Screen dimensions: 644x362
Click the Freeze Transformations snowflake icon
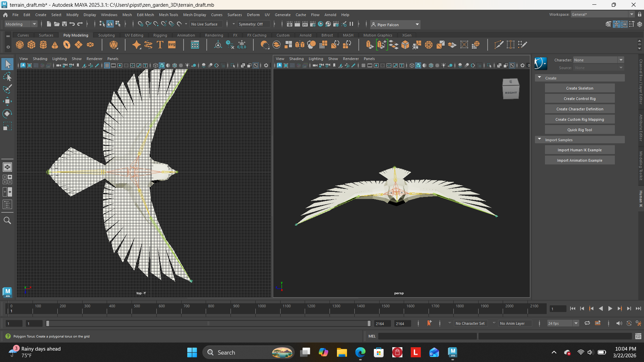point(242,45)
